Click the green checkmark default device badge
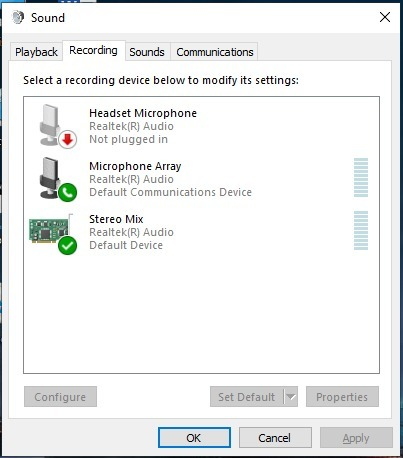The height and width of the screenshot is (458, 403). click(x=68, y=245)
